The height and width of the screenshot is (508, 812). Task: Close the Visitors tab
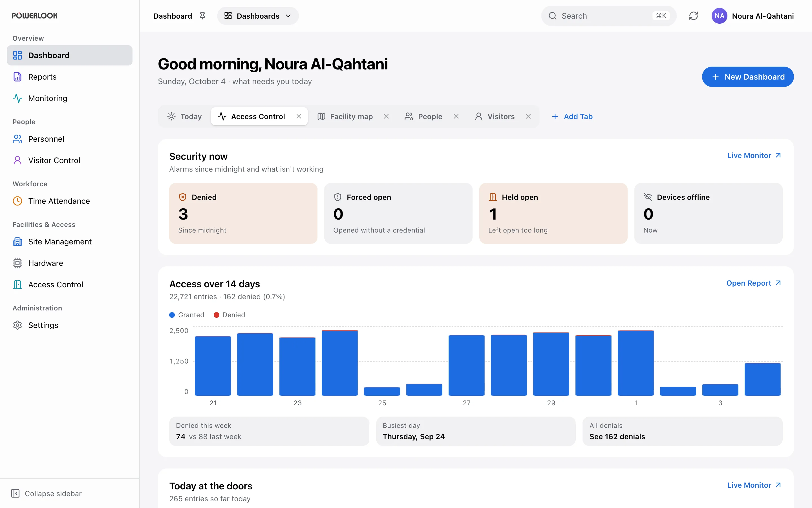[528, 116]
